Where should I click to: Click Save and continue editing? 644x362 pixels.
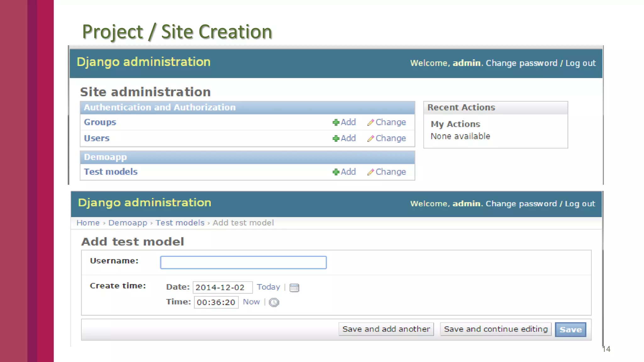[x=496, y=329]
